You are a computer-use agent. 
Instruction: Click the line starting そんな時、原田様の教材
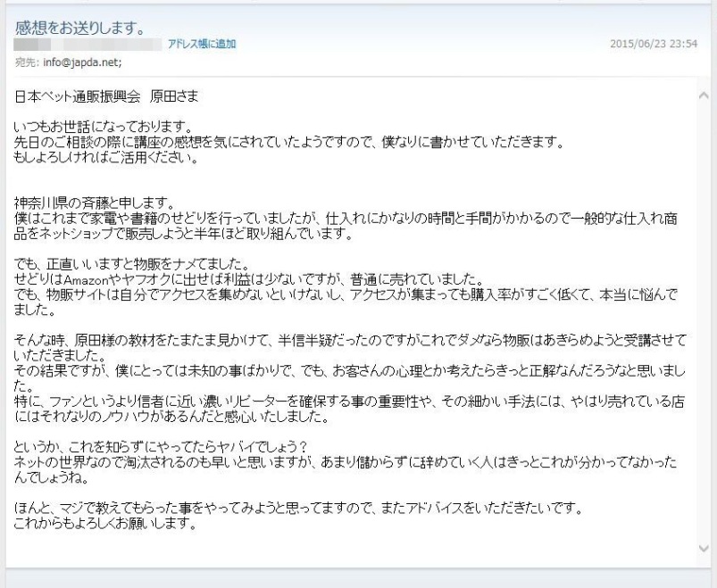point(350,340)
